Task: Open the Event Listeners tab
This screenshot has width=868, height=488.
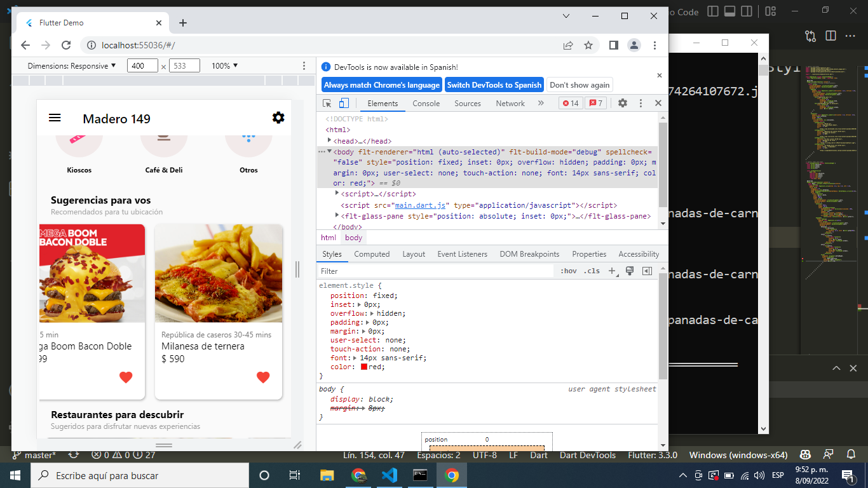Action: (x=462, y=254)
